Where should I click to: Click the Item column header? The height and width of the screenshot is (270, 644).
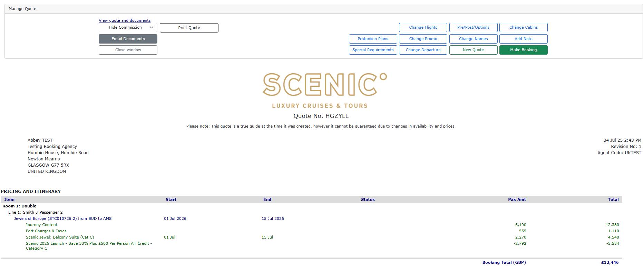point(9,199)
